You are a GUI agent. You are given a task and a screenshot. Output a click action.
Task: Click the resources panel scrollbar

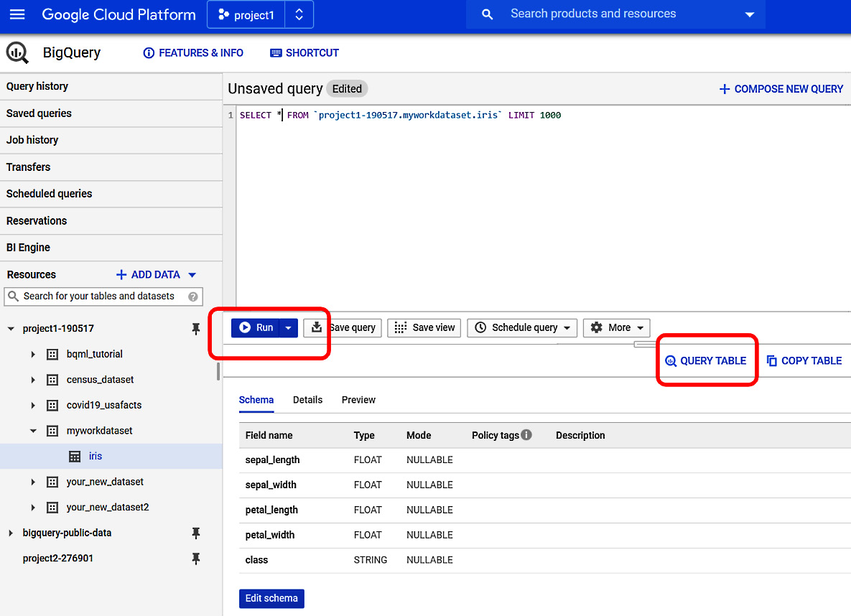point(218,372)
